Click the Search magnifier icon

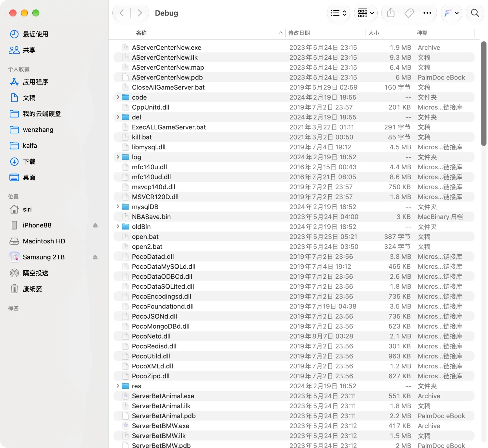(x=475, y=13)
